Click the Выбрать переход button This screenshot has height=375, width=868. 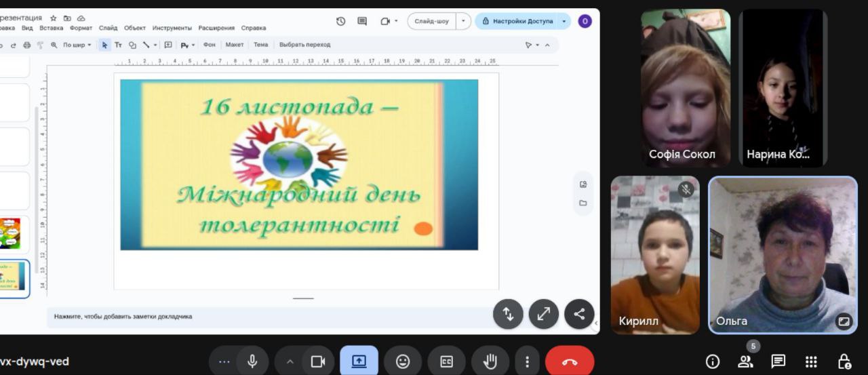tap(304, 45)
